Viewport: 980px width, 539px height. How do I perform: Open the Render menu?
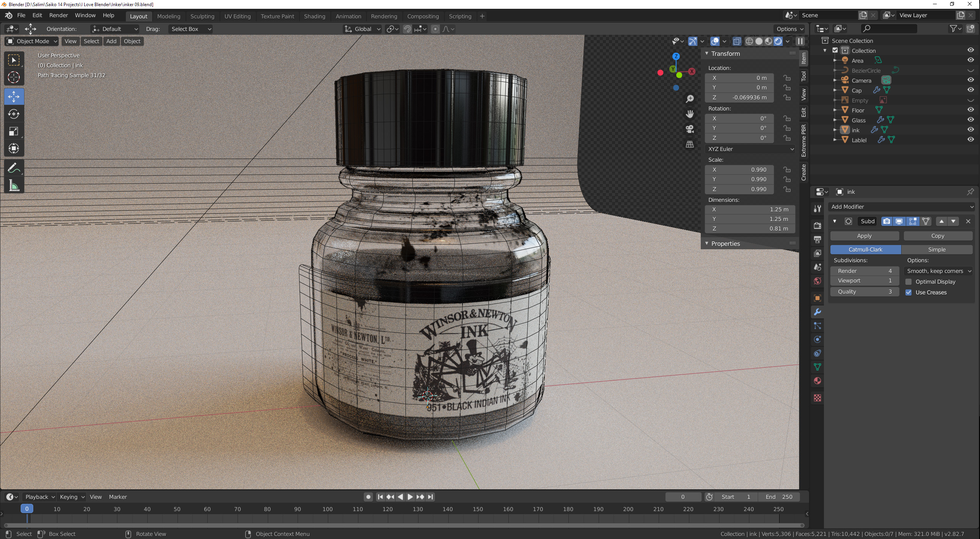pos(58,15)
